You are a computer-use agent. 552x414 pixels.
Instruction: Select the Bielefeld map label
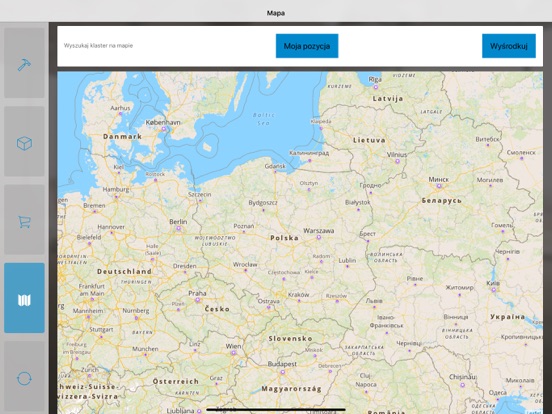click(89, 237)
